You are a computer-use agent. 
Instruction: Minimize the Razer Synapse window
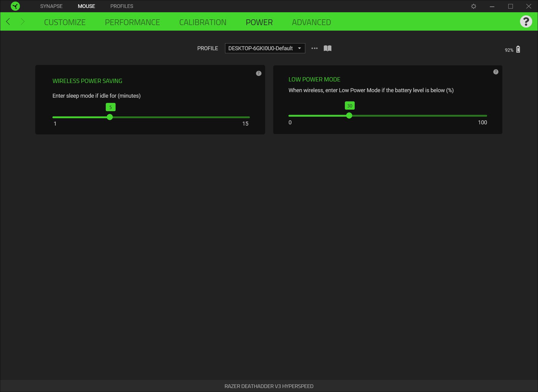point(492,6)
